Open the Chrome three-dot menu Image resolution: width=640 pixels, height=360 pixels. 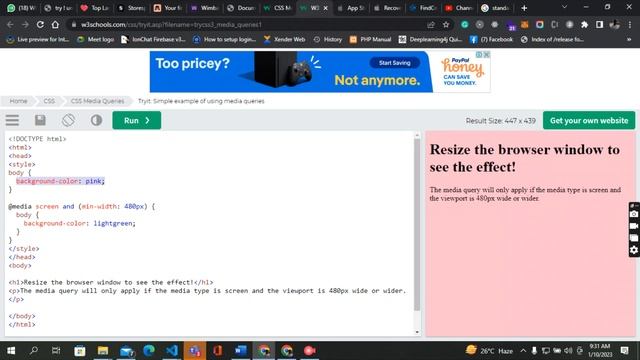(630, 24)
